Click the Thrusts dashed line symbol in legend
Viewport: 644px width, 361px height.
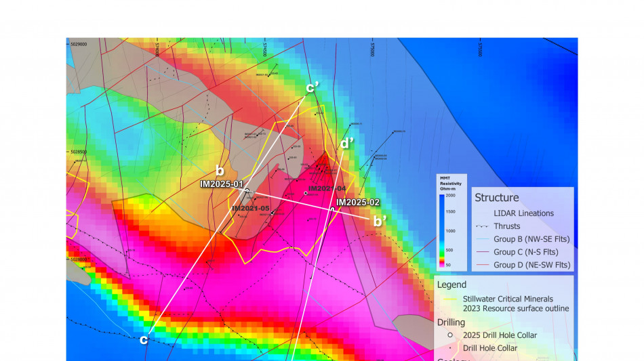tap(483, 226)
